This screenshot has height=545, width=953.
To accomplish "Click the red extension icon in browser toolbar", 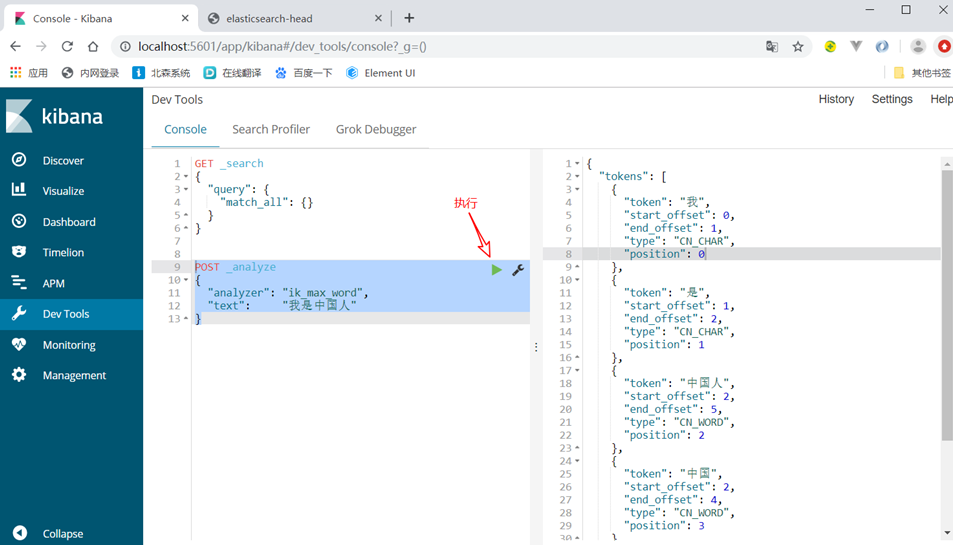I will pyautogui.click(x=944, y=46).
